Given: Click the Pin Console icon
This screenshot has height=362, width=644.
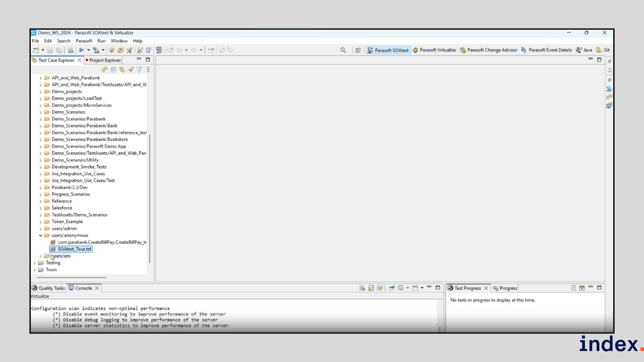Looking at the screenshot, I should [x=391, y=288].
